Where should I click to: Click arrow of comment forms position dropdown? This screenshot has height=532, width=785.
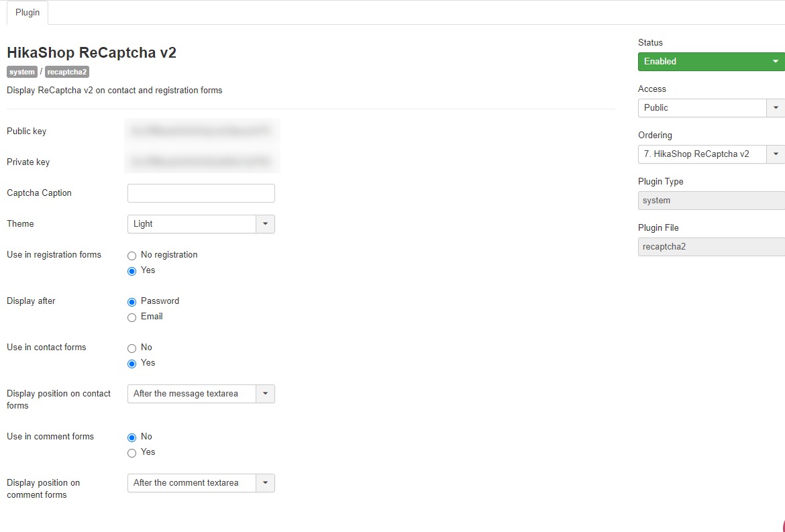(265, 483)
